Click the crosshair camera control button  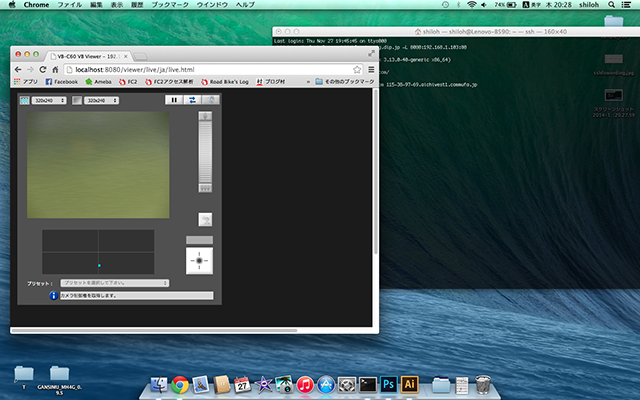pyautogui.click(x=199, y=261)
